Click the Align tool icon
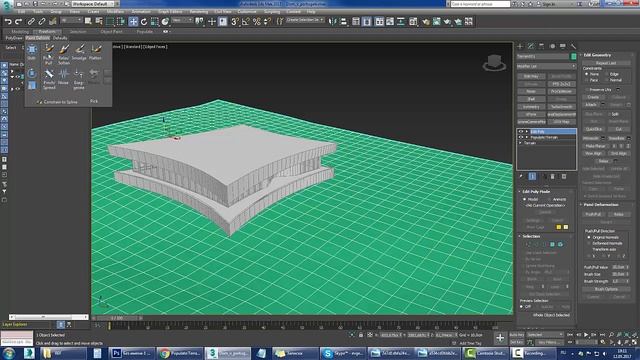640x360 pixels. point(344,21)
